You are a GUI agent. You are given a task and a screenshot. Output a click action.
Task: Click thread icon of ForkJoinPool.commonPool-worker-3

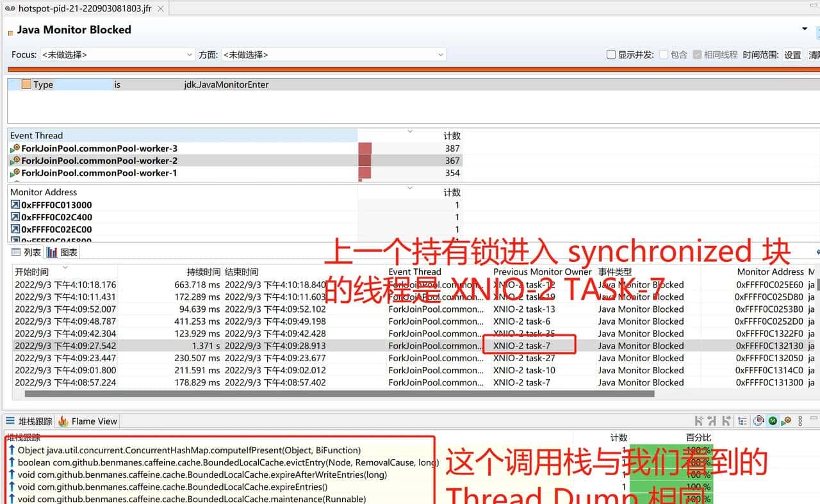(x=15, y=149)
